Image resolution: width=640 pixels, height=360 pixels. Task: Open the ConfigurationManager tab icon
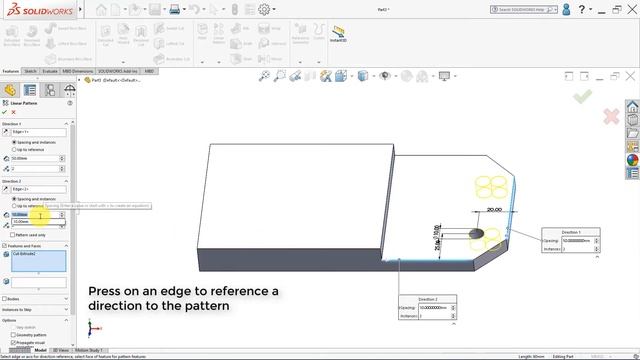pyautogui.click(x=50, y=90)
